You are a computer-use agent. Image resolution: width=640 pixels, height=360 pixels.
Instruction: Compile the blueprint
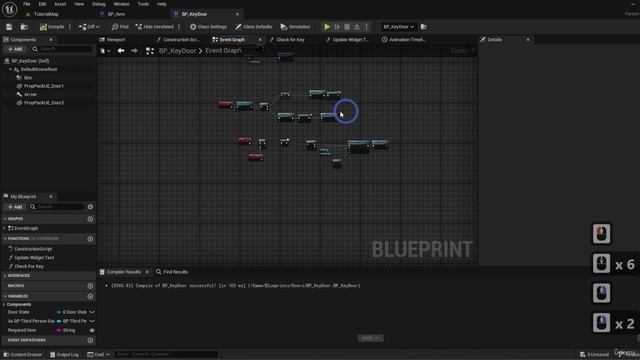[x=52, y=27]
